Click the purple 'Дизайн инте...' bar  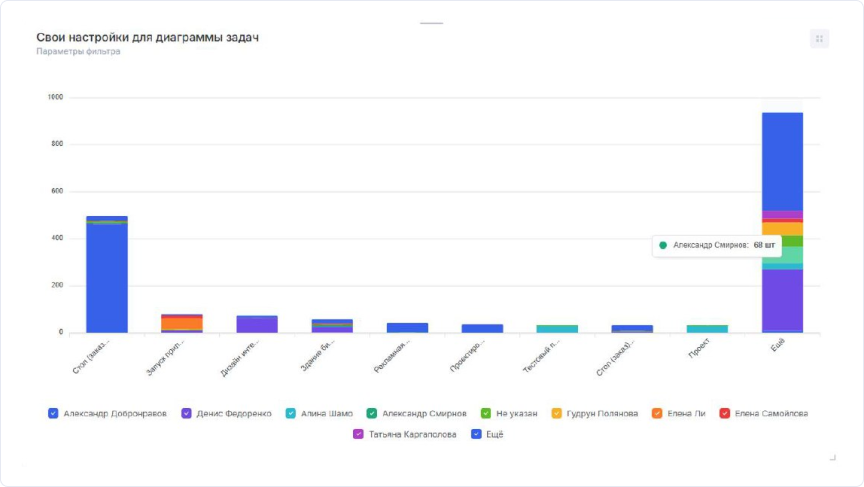(257, 324)
